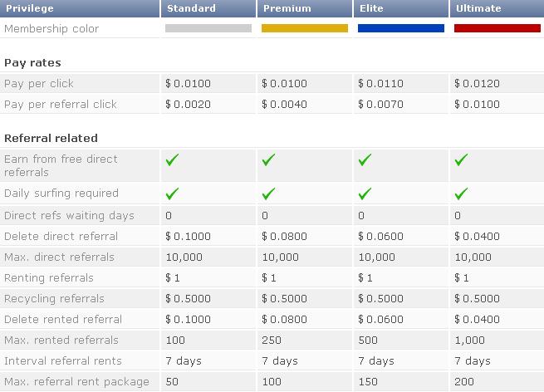Click the yellow Premium membership color bar
This screenshot has height=392, width=544.
click(305, 28)
